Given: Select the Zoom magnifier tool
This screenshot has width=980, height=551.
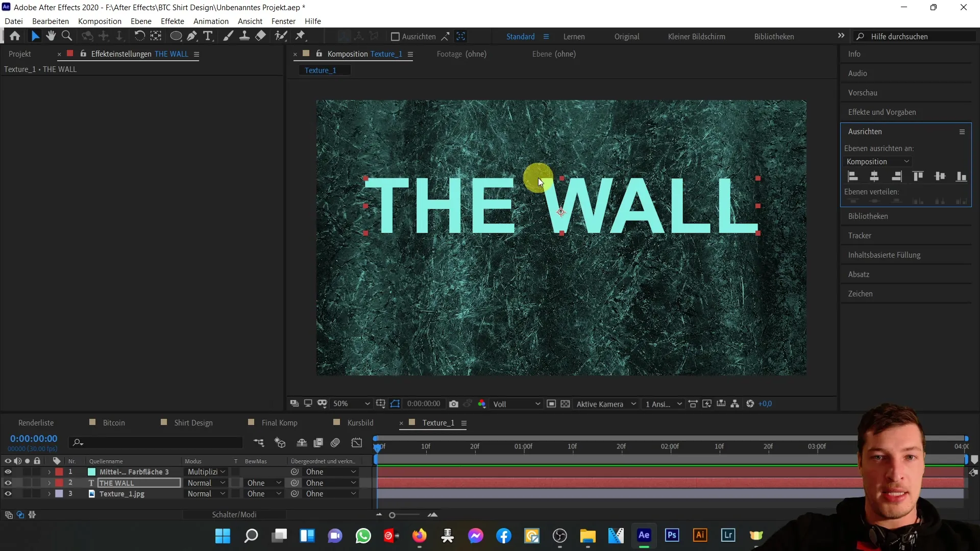Looking at the screenshot, I should point(67,36).
